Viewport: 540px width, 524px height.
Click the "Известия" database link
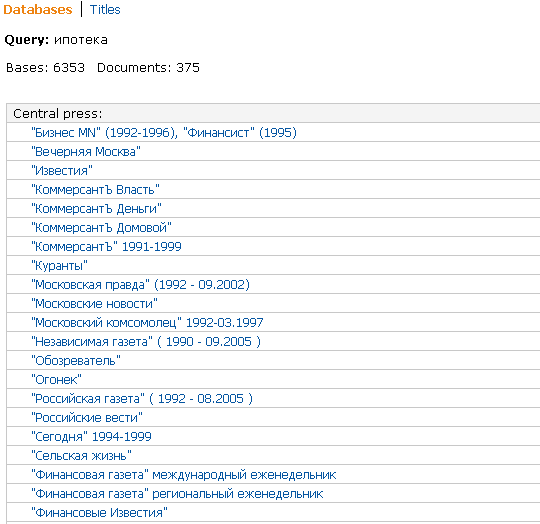pos(62,170)
